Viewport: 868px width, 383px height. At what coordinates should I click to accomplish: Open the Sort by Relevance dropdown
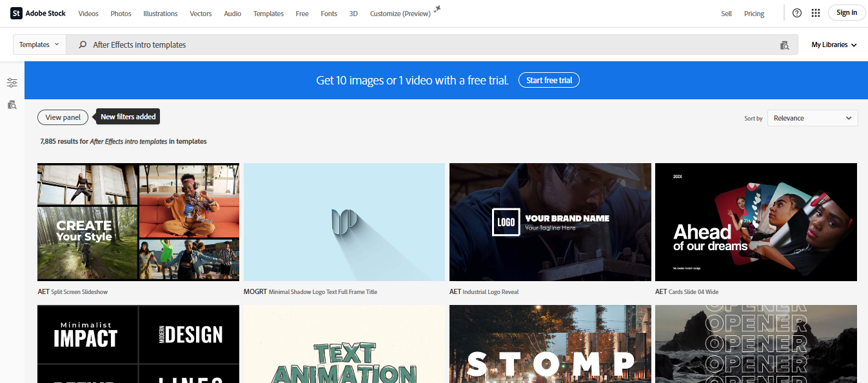(812, 118)
